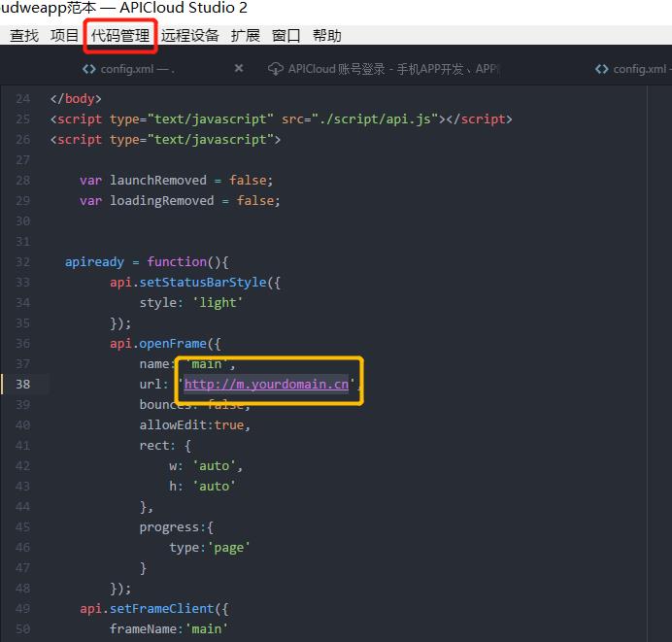Click 'rect: {' on line 41
This screenshot has width=672, height=642.
[165, 446]
